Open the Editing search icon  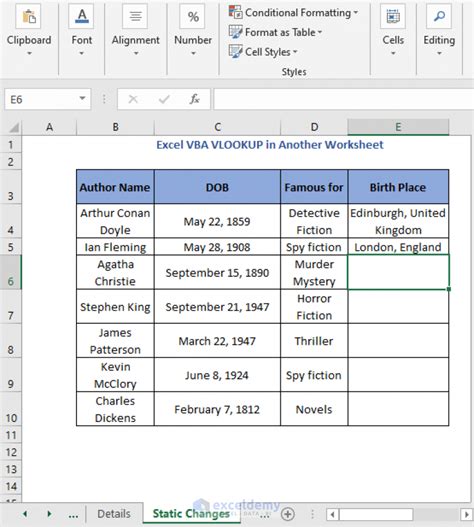(x=439, y=16)
